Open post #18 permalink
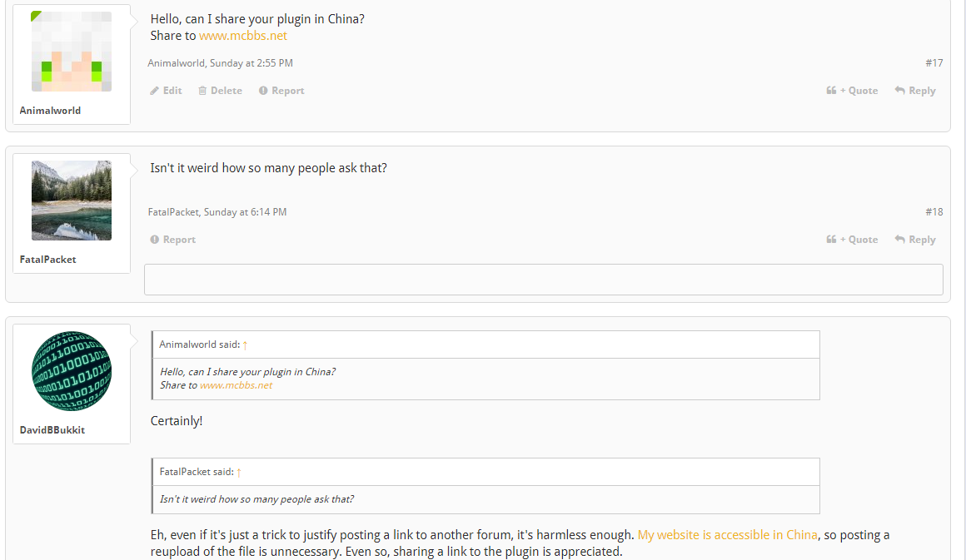Viewport: 966px width, 560px height. 934,212
